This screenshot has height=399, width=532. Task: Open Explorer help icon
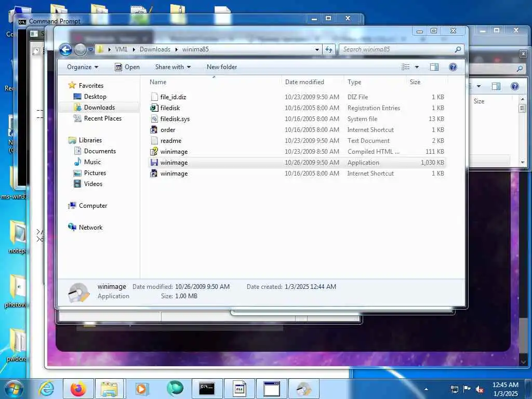453,67
